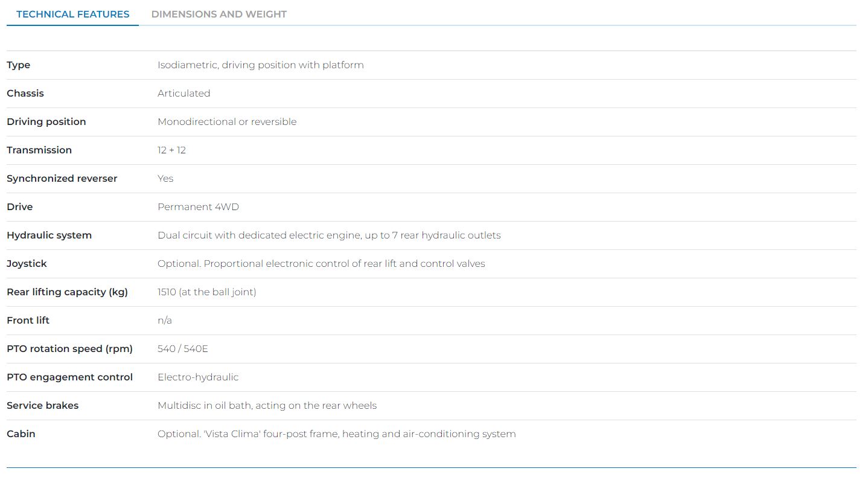Click the 'Vista Clima' cabin description
This screenshot has height=477, width=868.
click(336, 434)
